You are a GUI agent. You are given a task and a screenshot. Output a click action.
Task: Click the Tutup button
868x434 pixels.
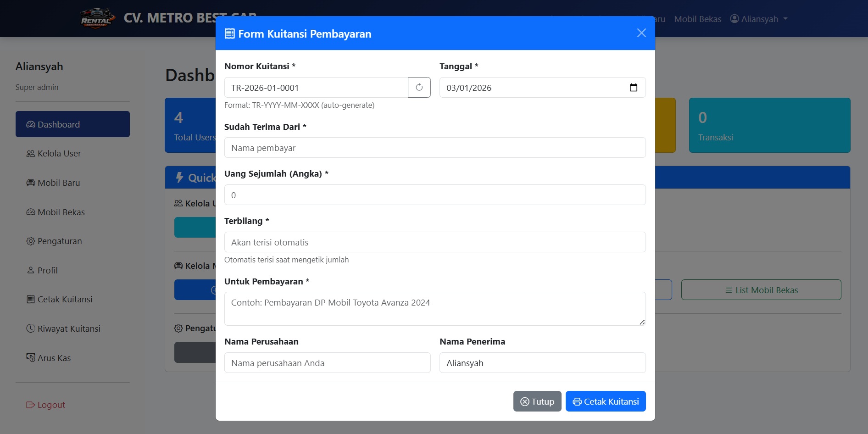coord(537,401)
